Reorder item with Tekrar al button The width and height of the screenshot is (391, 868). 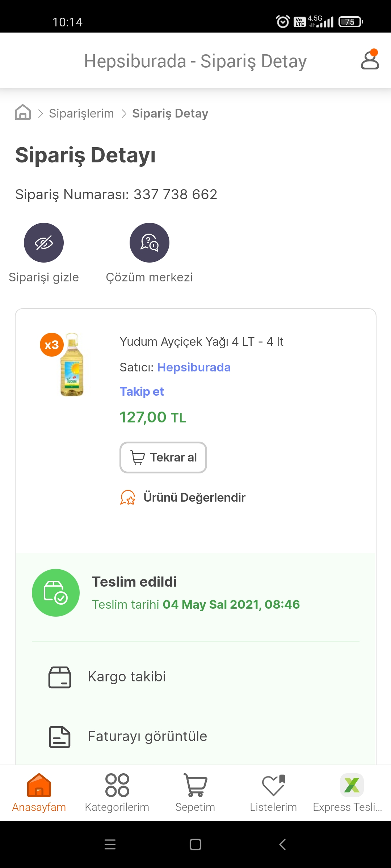pos(163,458)
